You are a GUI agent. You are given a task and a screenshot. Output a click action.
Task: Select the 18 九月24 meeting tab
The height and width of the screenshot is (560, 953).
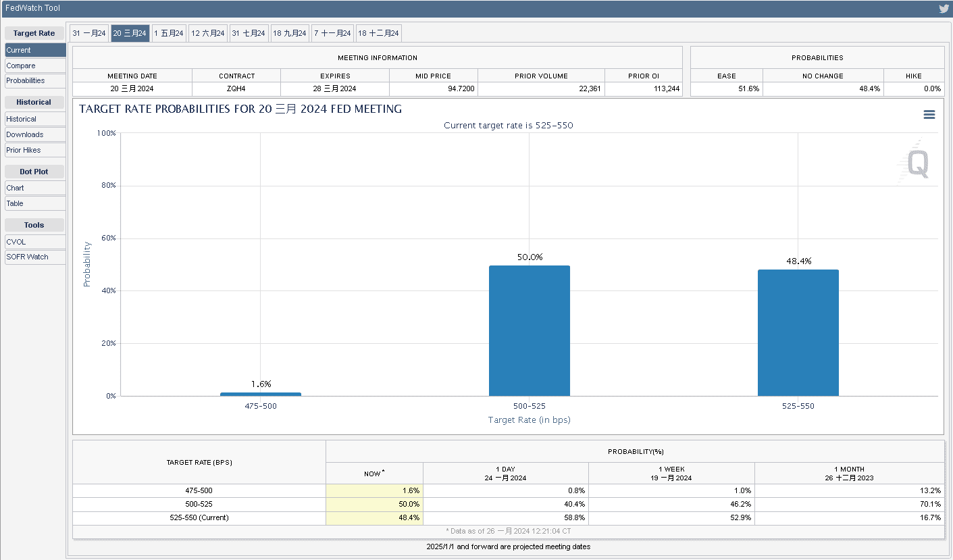tap(290, 33)
